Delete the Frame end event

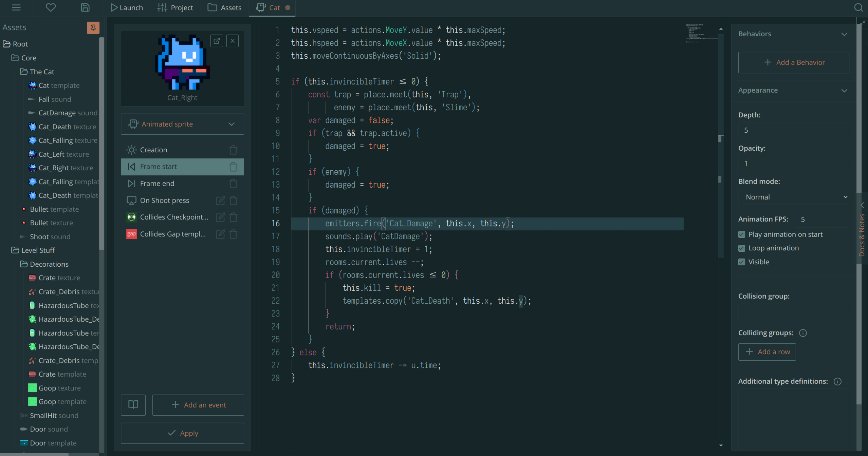(233, 184)
